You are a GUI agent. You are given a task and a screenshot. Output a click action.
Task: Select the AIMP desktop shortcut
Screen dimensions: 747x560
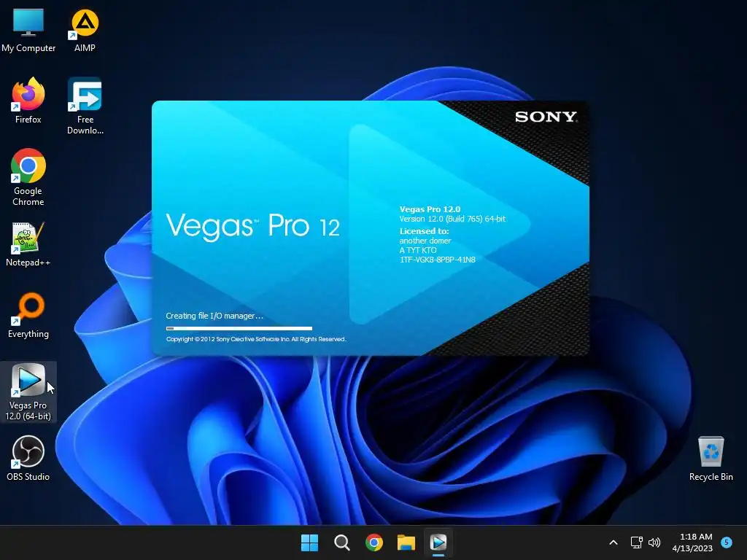point(85,29)
